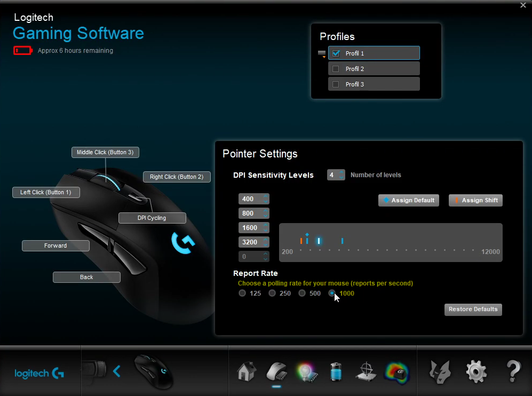
Task: Adjust the 800 DPI stepper arrows
Action: coord(266,213)
